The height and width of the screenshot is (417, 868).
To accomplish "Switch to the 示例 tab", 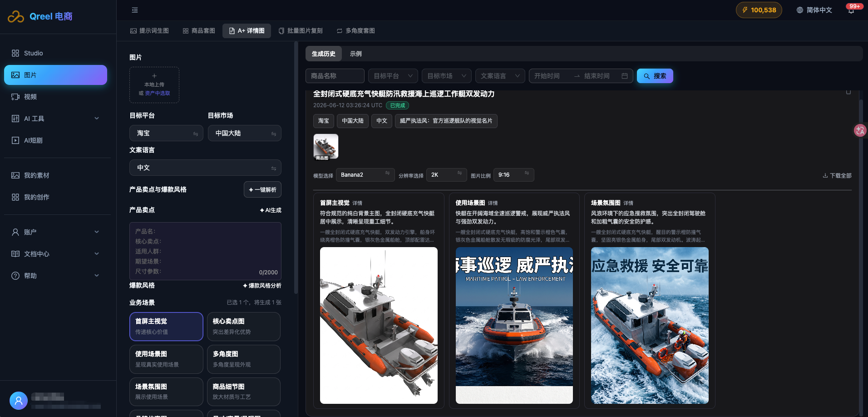I will click(x=356, y=54).
